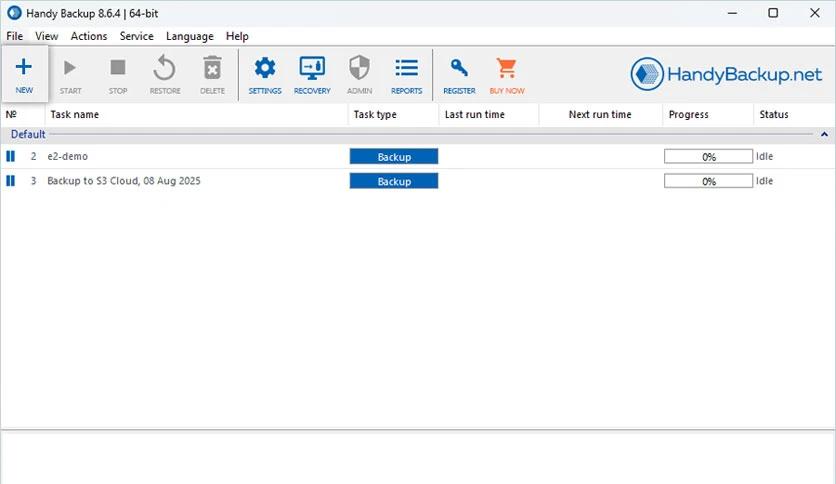Screen dimensions: 836x484
Task: Minimize the Handy Backup window
Action: tap(733, 13)
